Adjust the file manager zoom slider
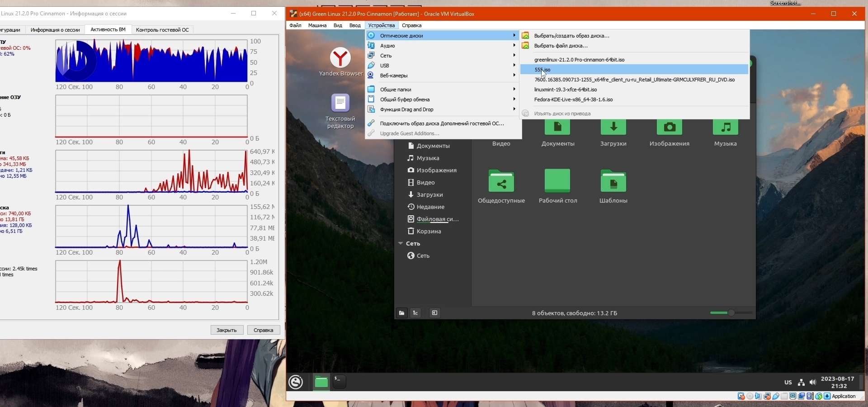The width and height of the screenshot is (868, 407). [x=731, y=313]
